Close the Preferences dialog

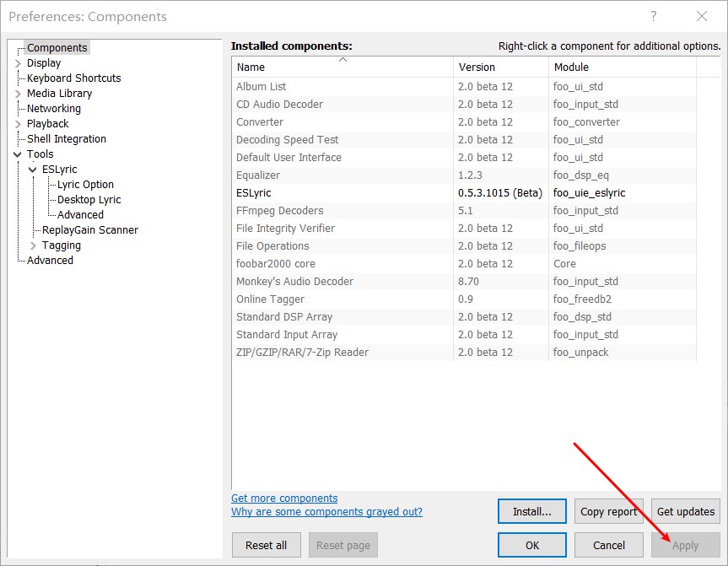coord(702,17)
